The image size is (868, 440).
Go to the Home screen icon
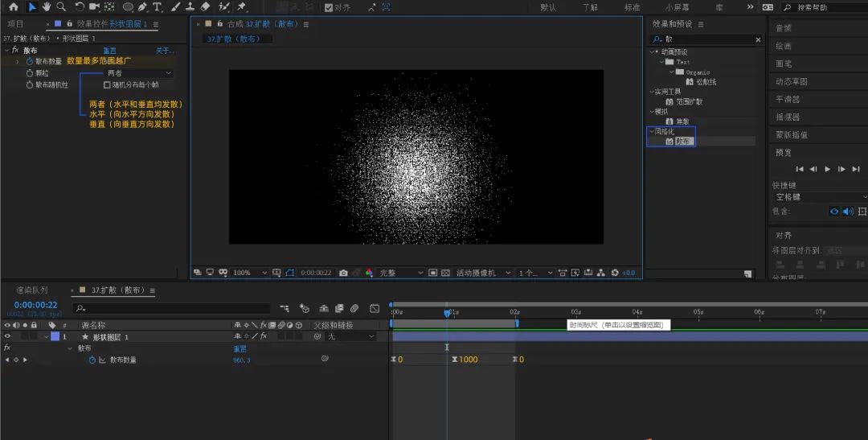[x=14, y=7]
